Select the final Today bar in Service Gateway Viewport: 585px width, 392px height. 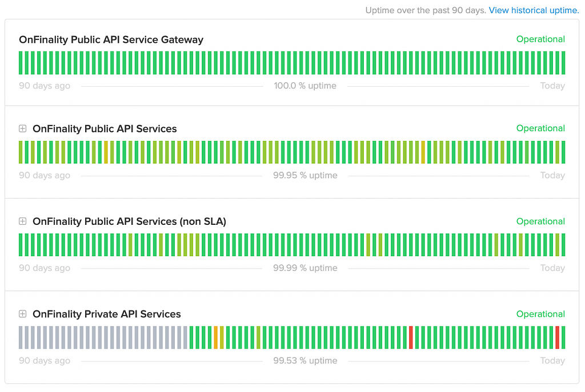pos(563,63)
